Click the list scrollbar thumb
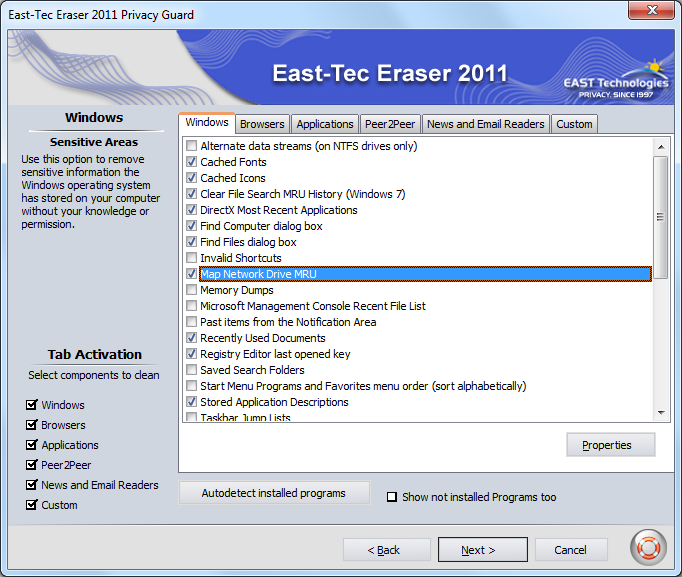This screenshot has width=682, height=577. click(661, 217)
